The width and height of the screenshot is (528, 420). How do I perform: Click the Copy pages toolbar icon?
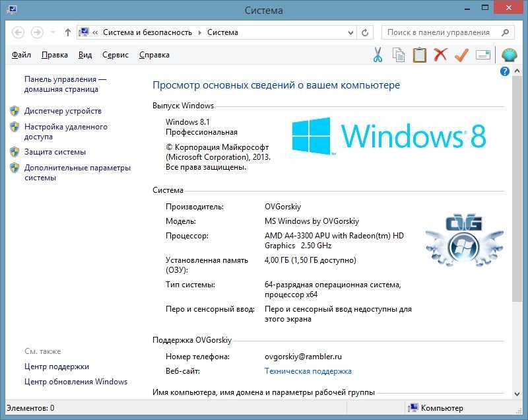point(399,55)
